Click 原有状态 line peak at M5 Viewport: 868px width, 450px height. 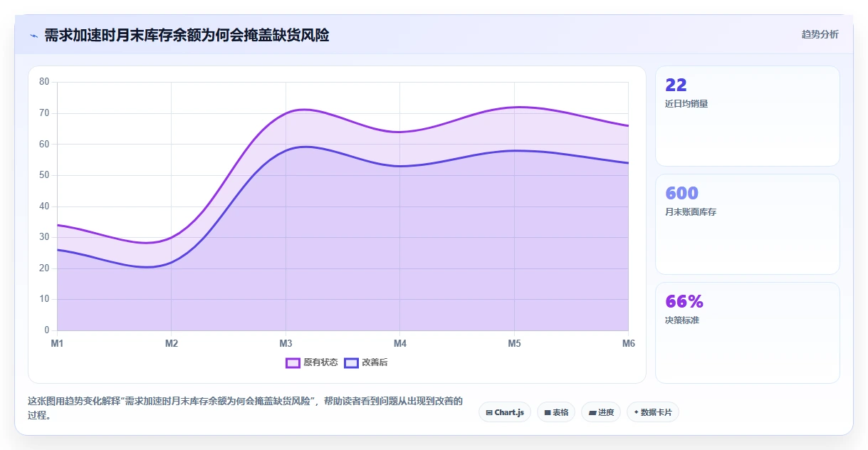pos(514,107)
